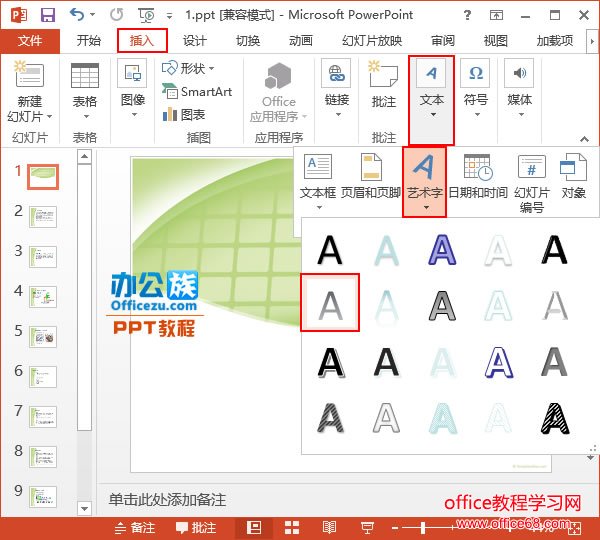
Task: Insert a 图表 chart
Action: (x=184, y=114)
